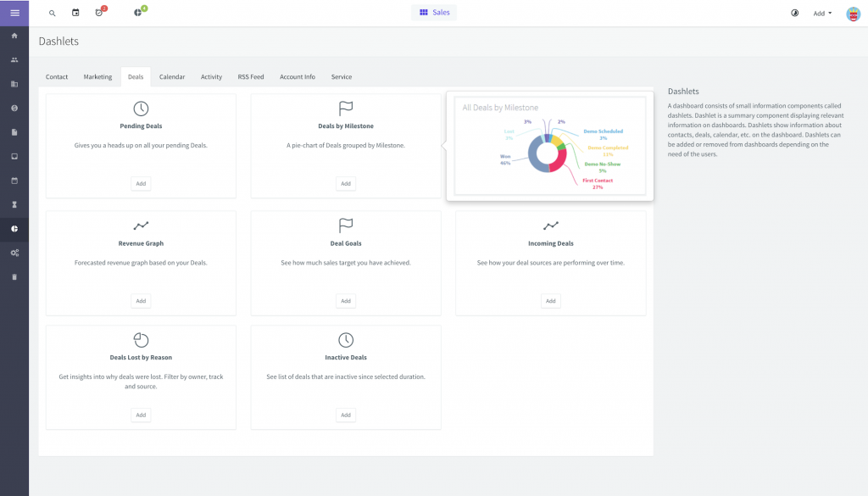Check the tasks alarm icon with red badge

pos(100,14)
